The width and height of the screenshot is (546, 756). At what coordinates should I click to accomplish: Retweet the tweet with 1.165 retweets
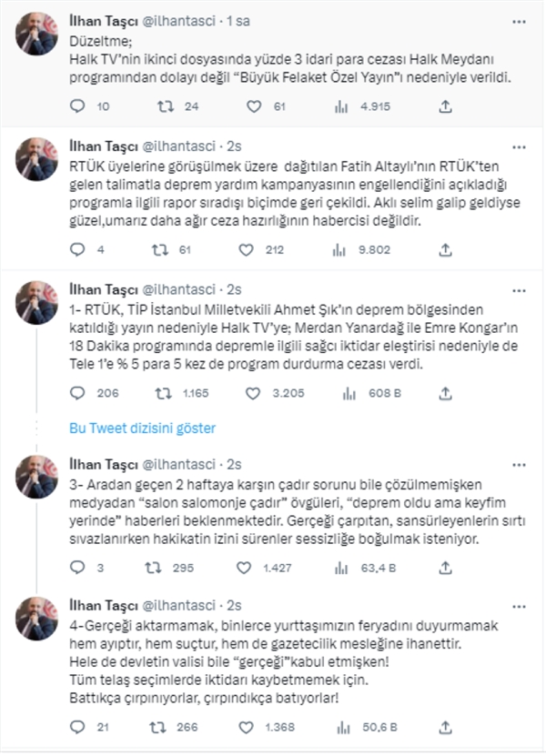165,394
